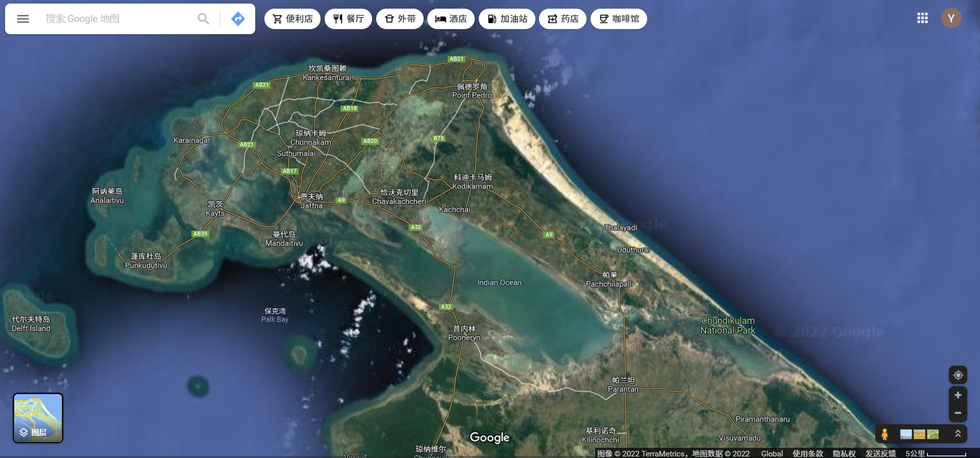The image size is (980, 458).
Task: Click the Palk Bay 保克湾 label
Action: [275, 315]
